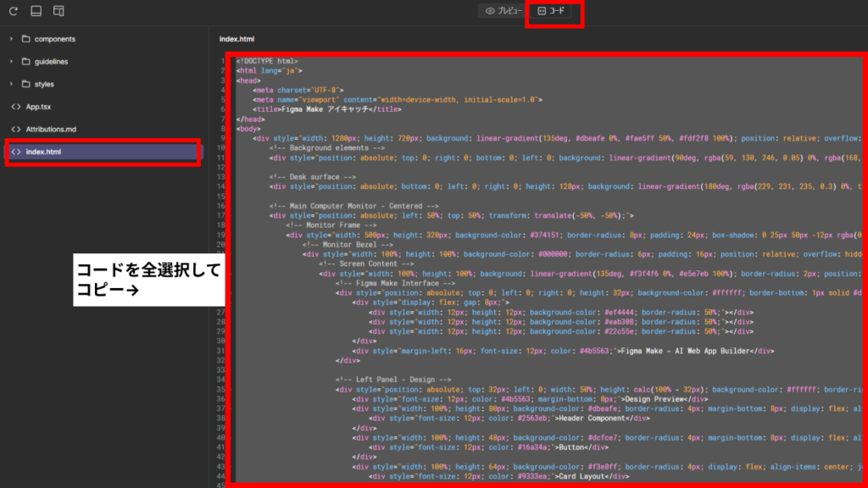Click the refresh icon in top toolbar
Image resolution: width=868 pixels, height=488 pixels.
pyautogui.click(x=14, y=11)
